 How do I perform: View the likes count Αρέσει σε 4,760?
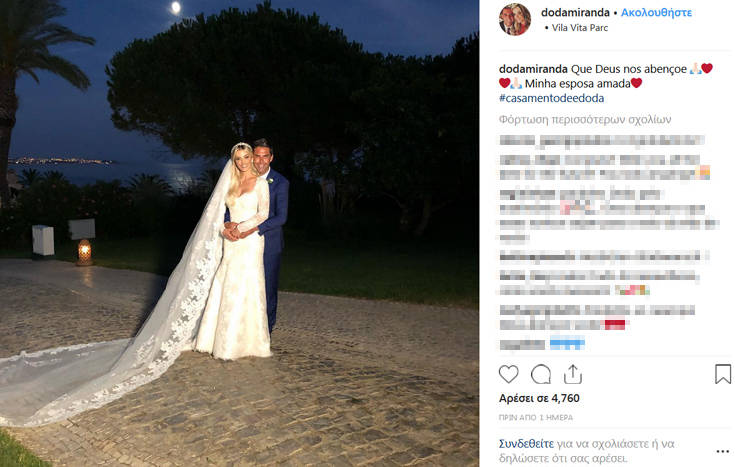point(539,398)
